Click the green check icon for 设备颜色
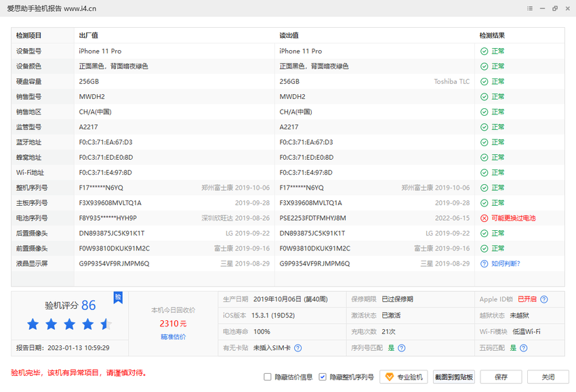 click(484, 66)
